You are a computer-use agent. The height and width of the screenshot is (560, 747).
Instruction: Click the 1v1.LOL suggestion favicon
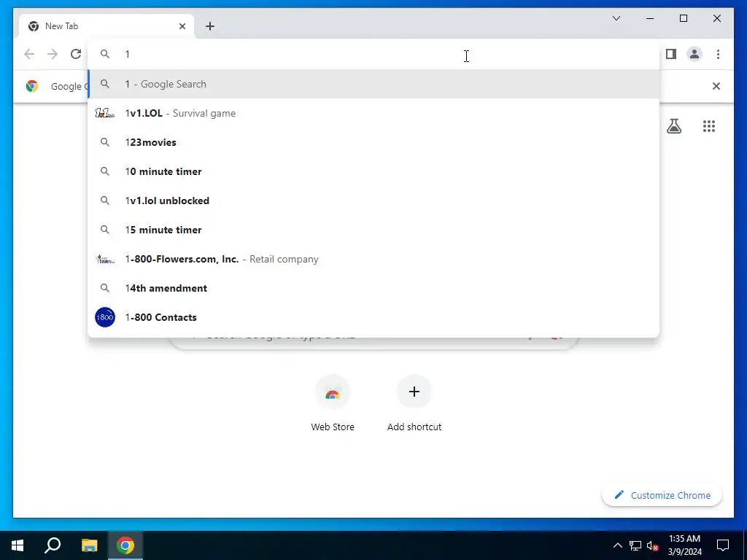coord(105,113)
